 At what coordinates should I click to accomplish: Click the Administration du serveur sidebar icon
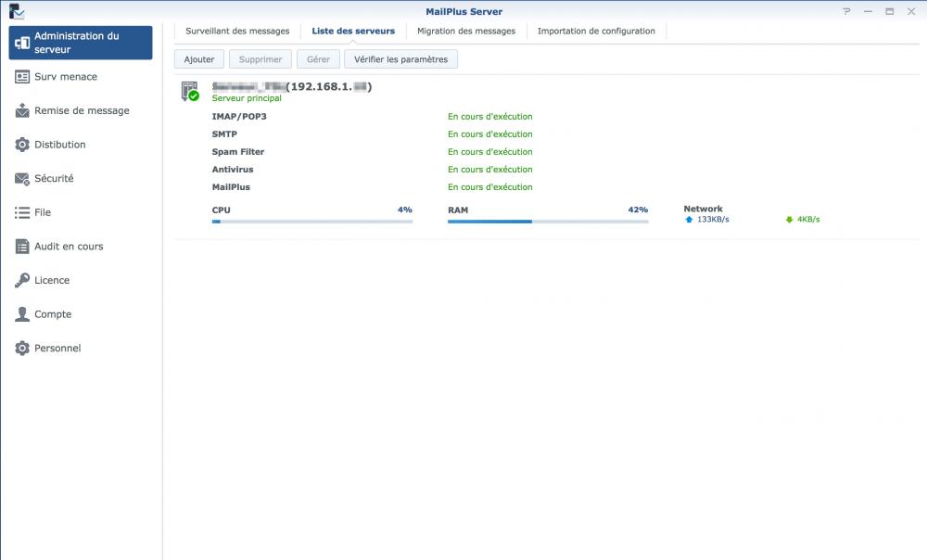click(x=22, y=43)
